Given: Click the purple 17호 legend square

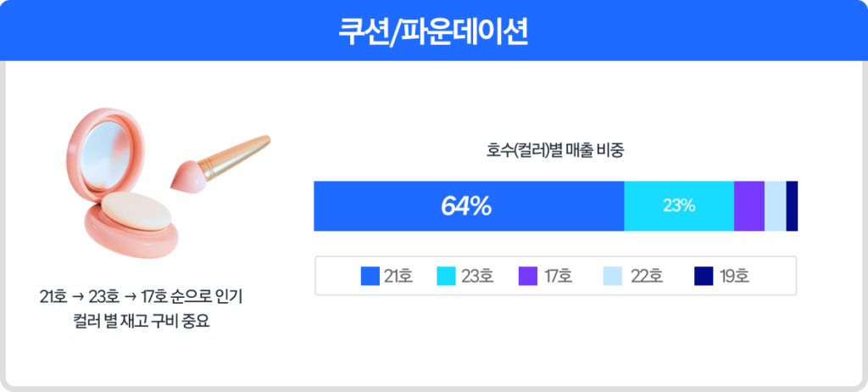Looking at the screenshot, I should pos(527,276).
